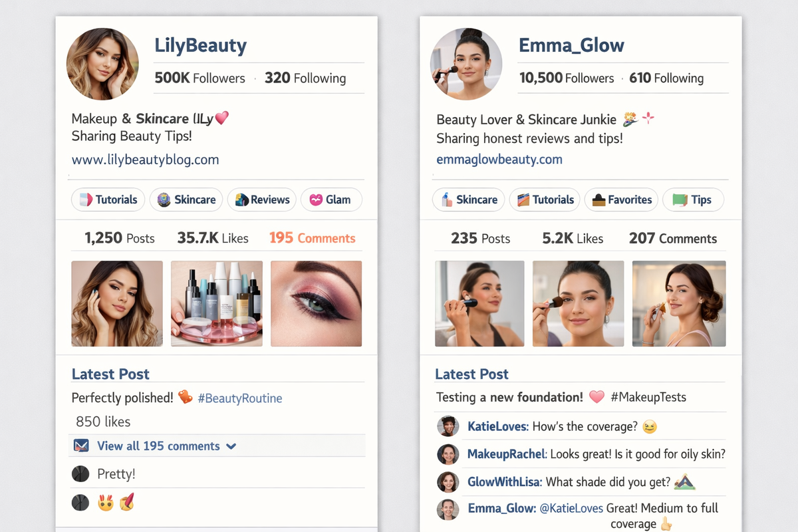Visit the emmaglowbeauty.com link
The height and width of the screenshot is (532, 798).
pos(499,160)
